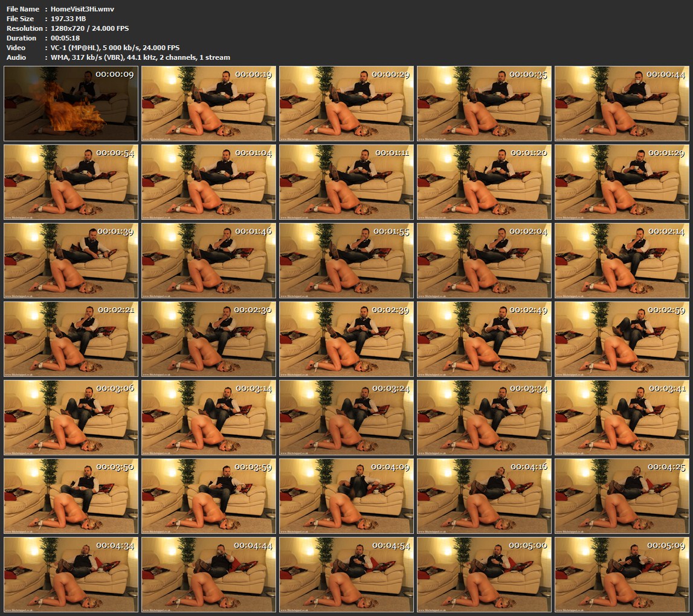
Task: Click the audio info line starting WMA
Action: point(140,57)
